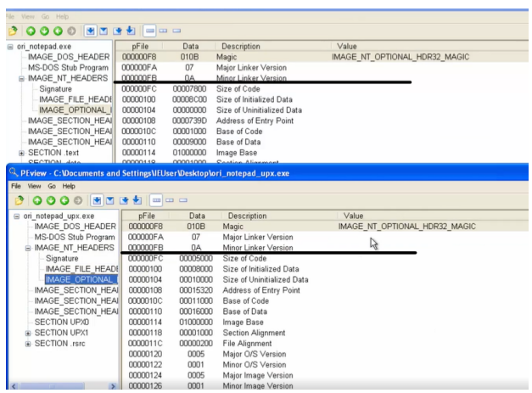532x393 pixels.
Task: Open the Go menu in upper ori_notepad.exe window
Action: (x=45, y=17)
